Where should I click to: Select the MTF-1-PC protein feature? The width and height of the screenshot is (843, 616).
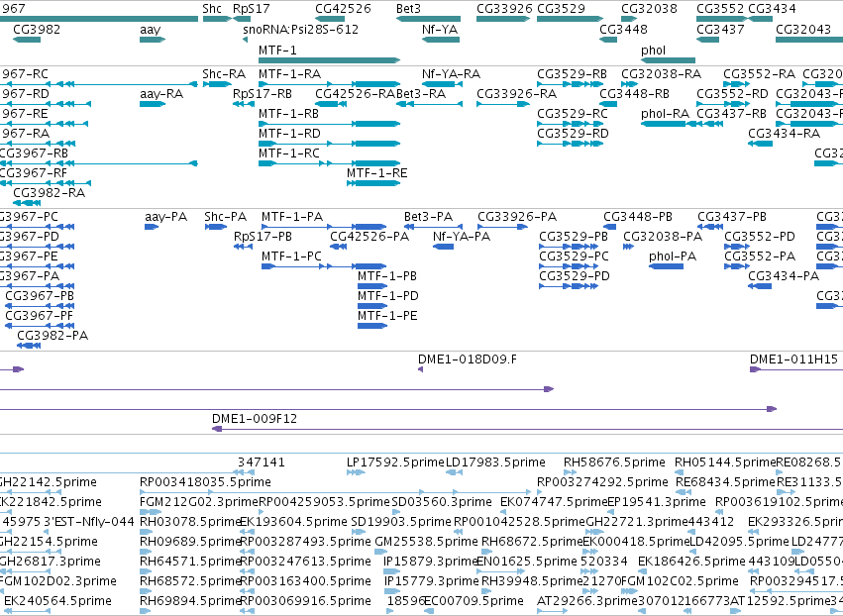tap(324, 266)
